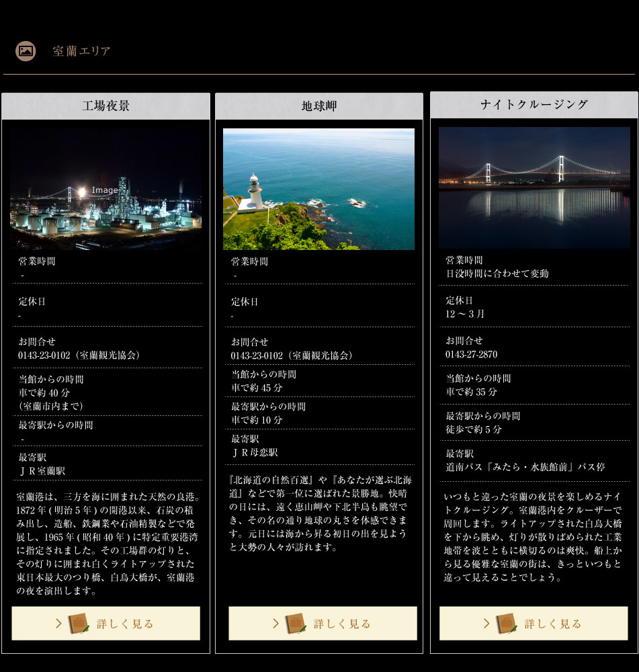This screenshot has width=639, height=672.
Task: Click the 地球岬 description starting 『北海道の自然百選』
Action: 321,513
